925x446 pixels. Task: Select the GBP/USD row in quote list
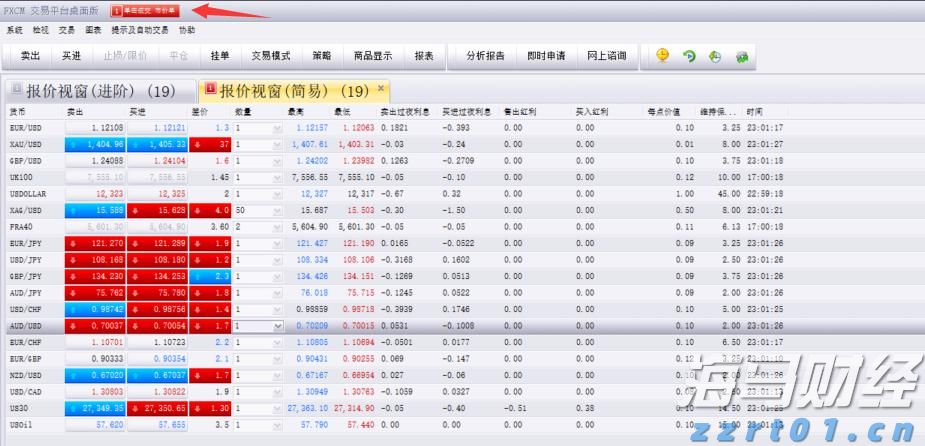click(x=25, y=160)
